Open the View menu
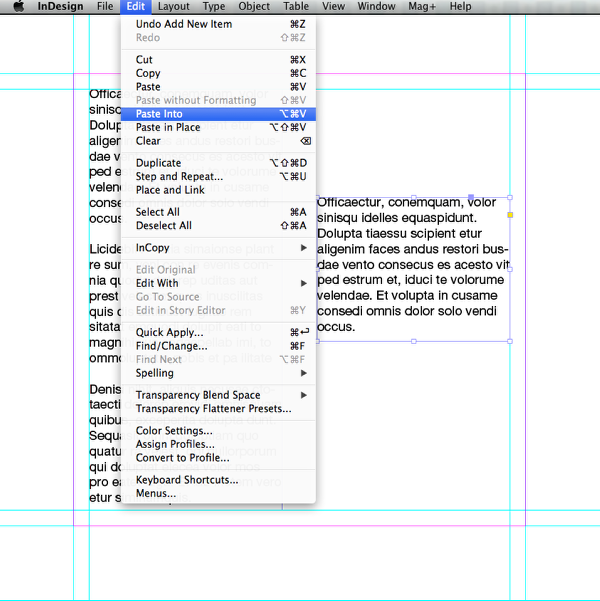Screen dimensions: 600x601 pos(333,7)
